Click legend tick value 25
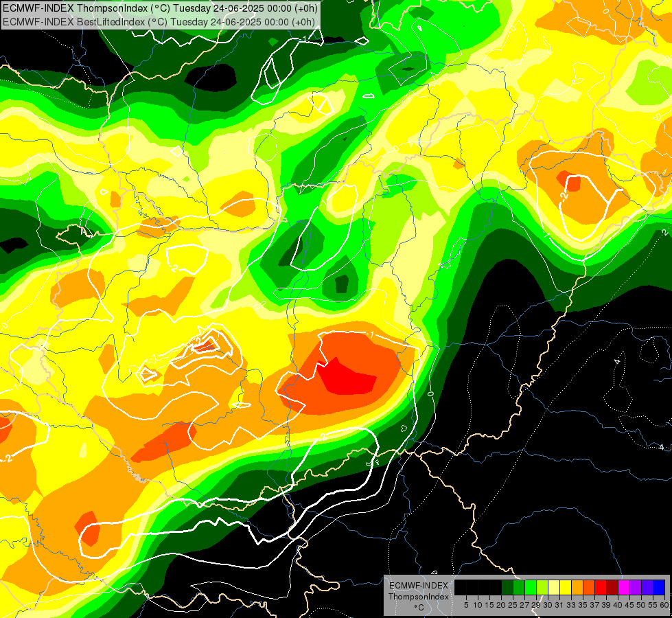Viewport: 672px width, 618px height. point(513,605)
